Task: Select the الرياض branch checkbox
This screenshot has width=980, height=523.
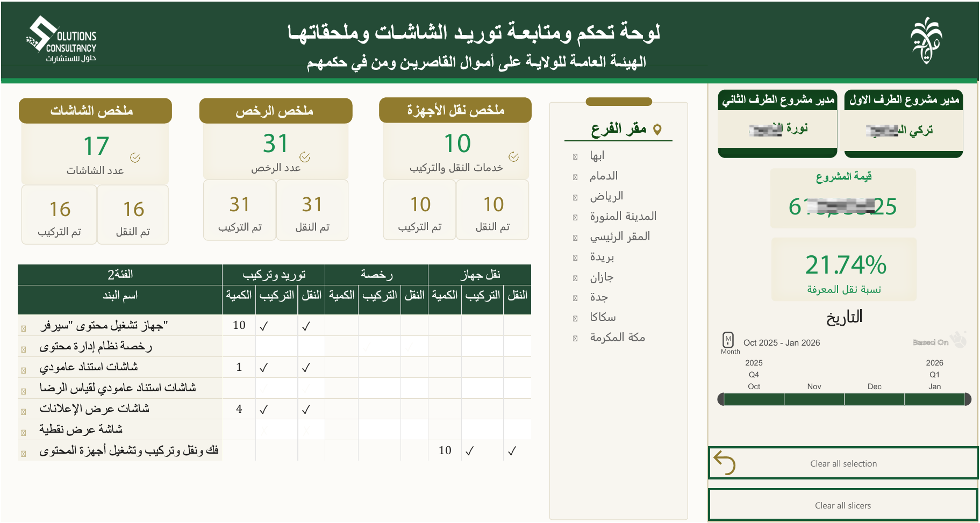Action: pyautogui.click(x=575, y=197)
